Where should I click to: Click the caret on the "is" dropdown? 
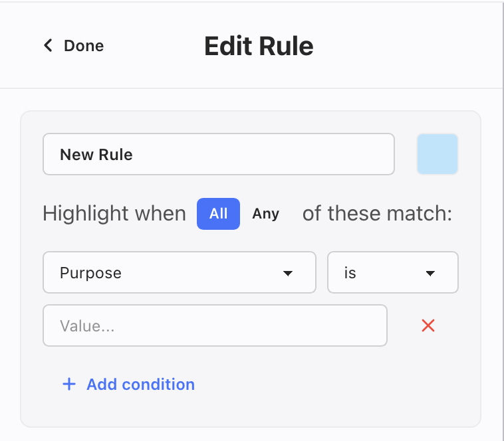coord(430,273)
